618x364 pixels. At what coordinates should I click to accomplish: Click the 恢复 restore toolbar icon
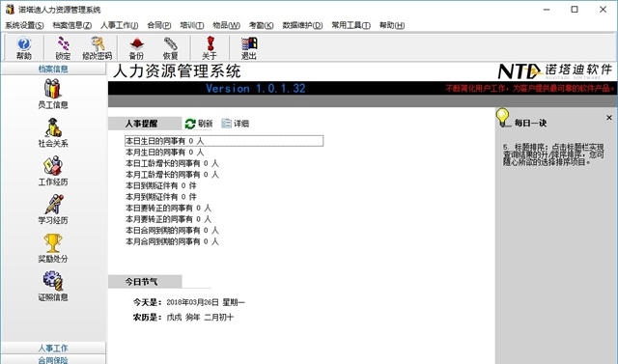[x=170, y=48]
